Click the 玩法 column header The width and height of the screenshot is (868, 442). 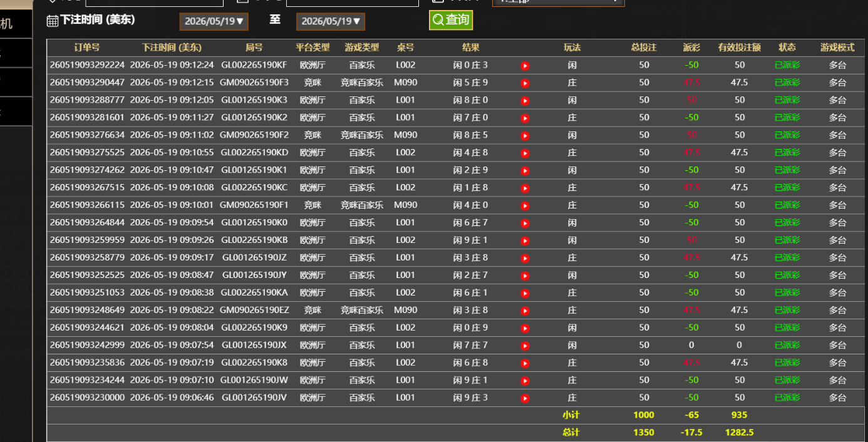point(572,48)
